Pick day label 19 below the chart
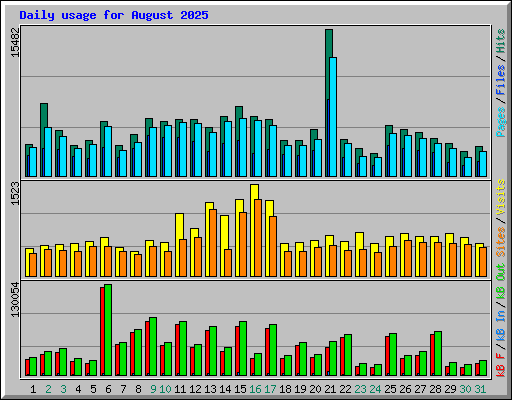Viewport: 512px width, 400px height. coord(300,389)
